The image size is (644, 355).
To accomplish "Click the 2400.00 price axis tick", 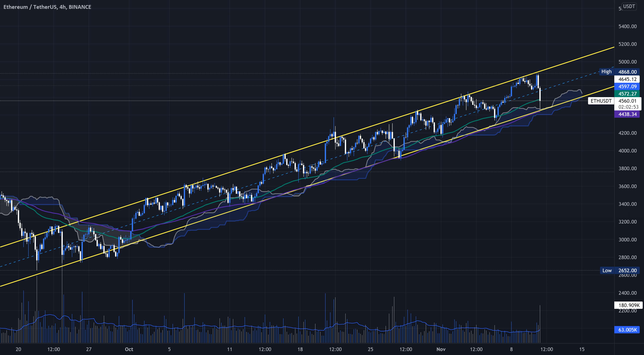I will 628,293.
